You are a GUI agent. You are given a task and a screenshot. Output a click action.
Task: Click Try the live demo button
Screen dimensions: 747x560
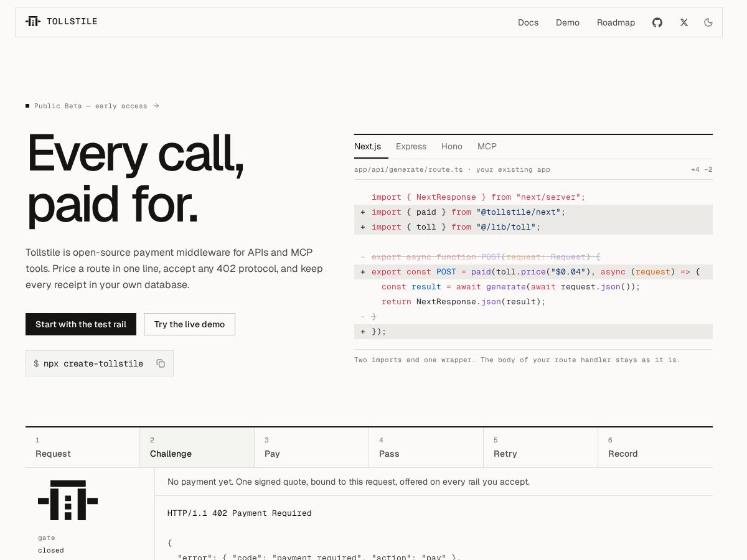click(x=189, y=324)
